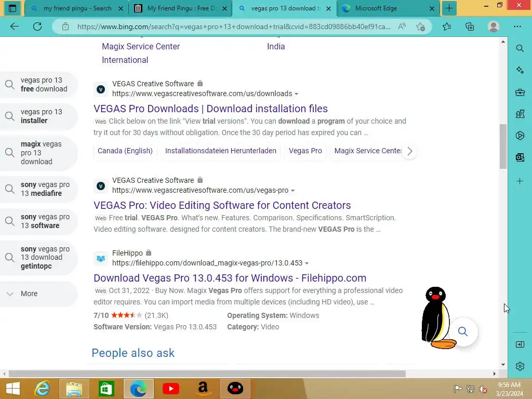The height and width of the screenshot is (399, 532).
Task: Expand filehippo URL dropdown arrow
Action: (x=307, y=263)
